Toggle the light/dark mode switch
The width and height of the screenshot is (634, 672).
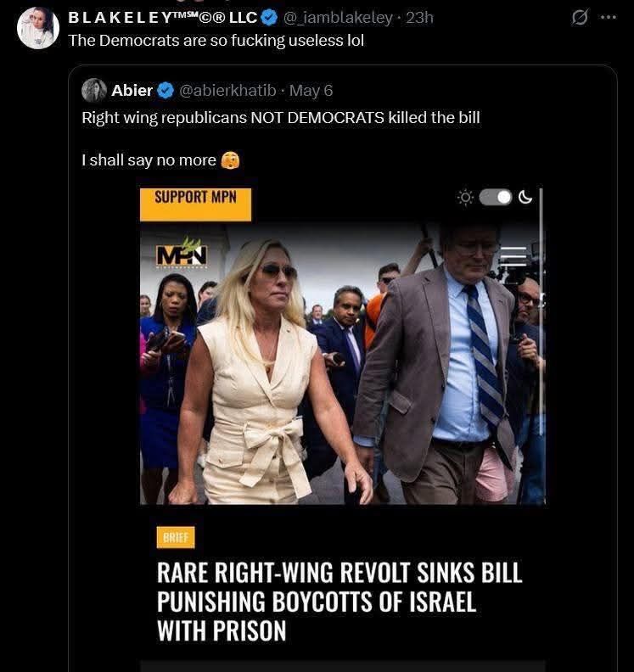pos(496,198)
